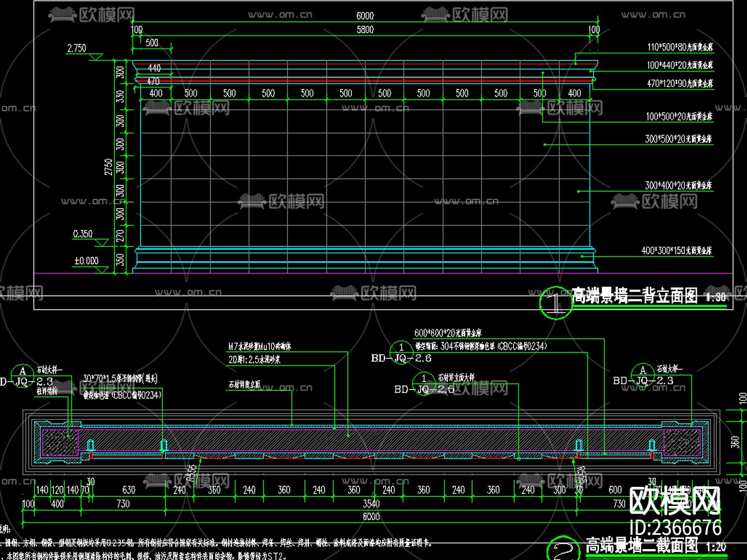Click drawing number circle 1 beside elevation title
This screenshot has height=560, width=747.
555,303
